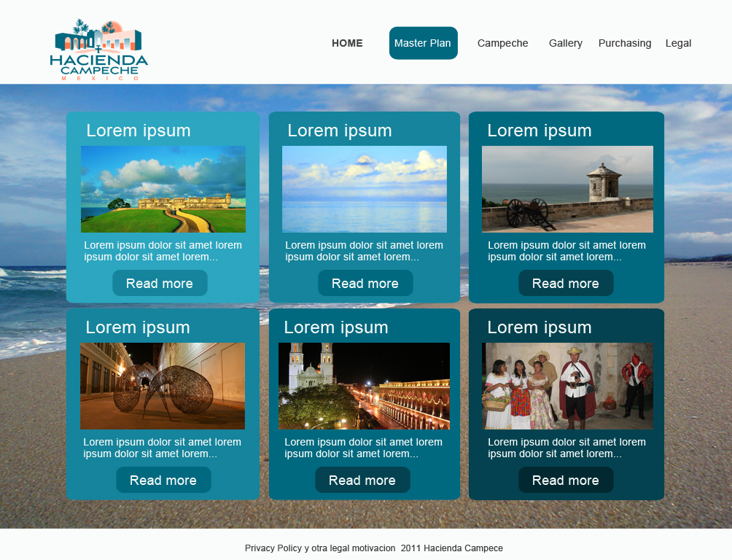Hit Read more below the cannon photo
Image resolution: width=732 pixels, height=560 pixels.
566,283
